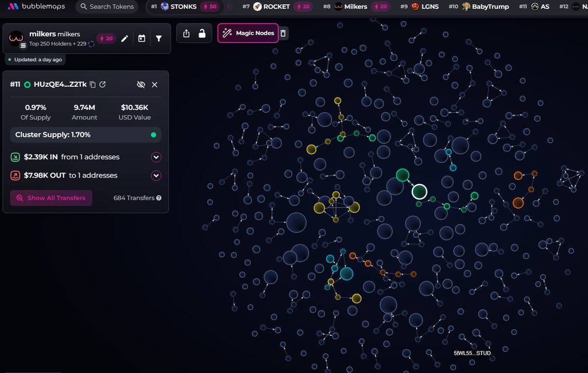Activate the Magic Nodes button
Viewport: 588px width, 373px height.
pos(248,33)
